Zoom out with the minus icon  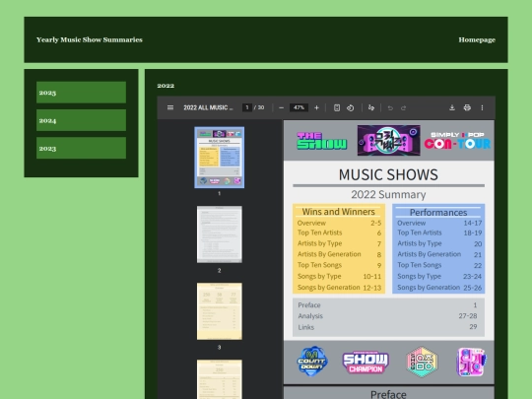click(x=281, y=107)
